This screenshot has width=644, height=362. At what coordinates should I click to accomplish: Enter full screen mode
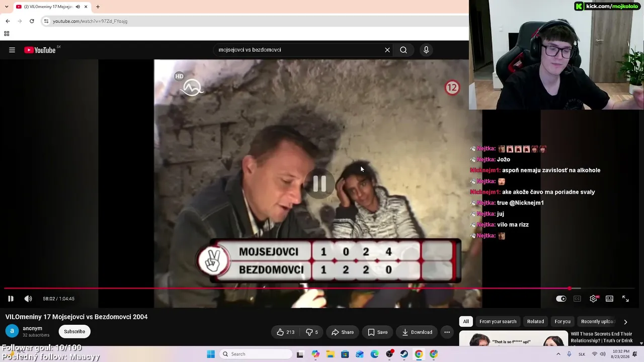625,299
